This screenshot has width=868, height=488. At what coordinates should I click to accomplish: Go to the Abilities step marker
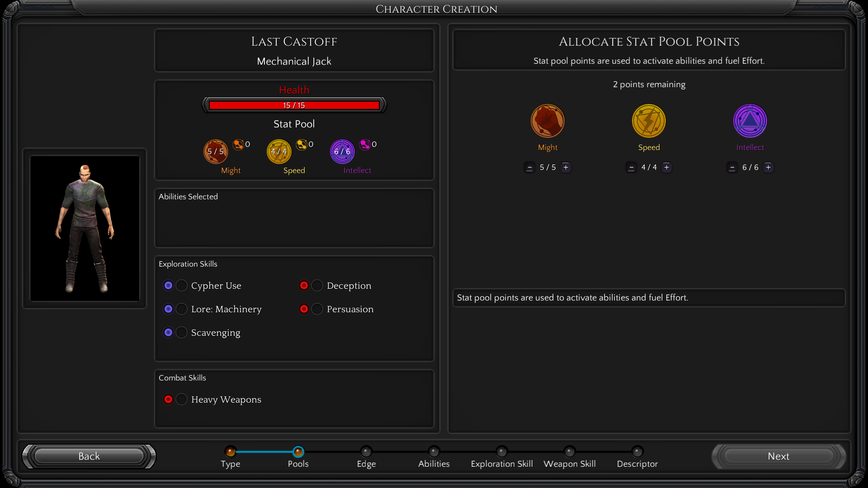coord(434,451)
